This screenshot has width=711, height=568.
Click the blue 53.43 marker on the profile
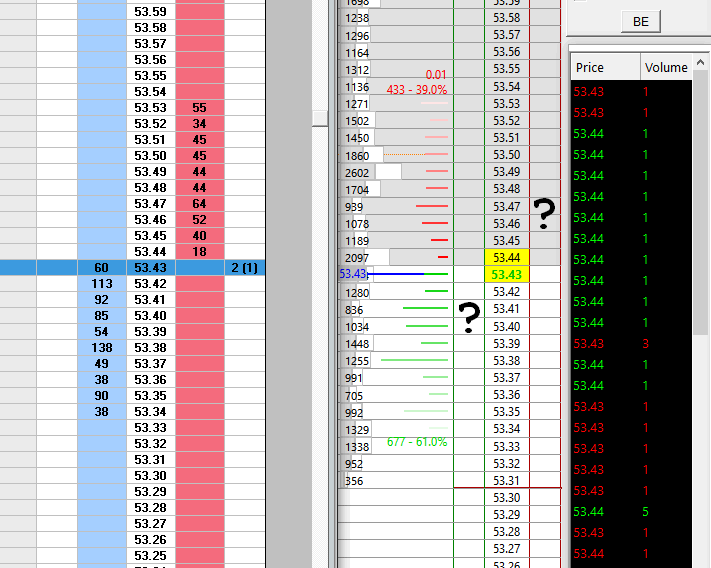(353, 274)
